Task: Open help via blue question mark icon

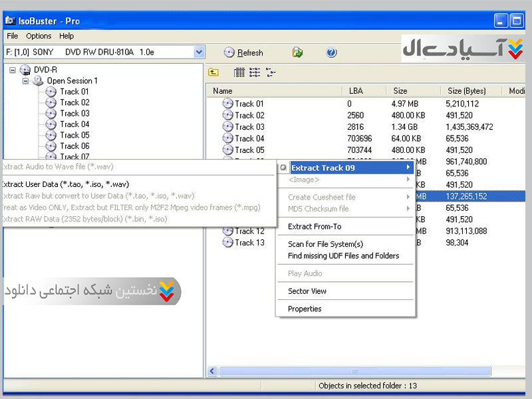Action: coord(331,53)
